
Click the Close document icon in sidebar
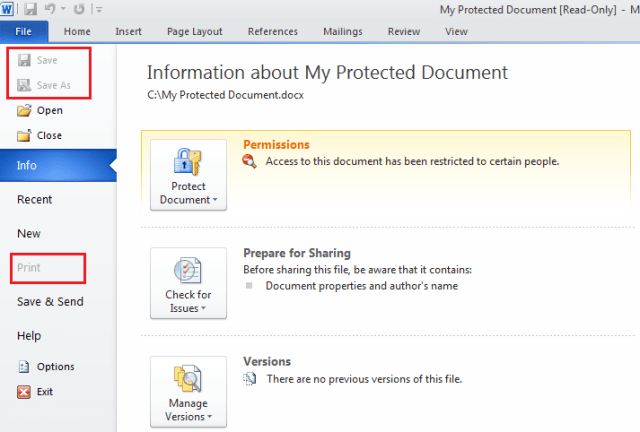(x=25, y=135)
